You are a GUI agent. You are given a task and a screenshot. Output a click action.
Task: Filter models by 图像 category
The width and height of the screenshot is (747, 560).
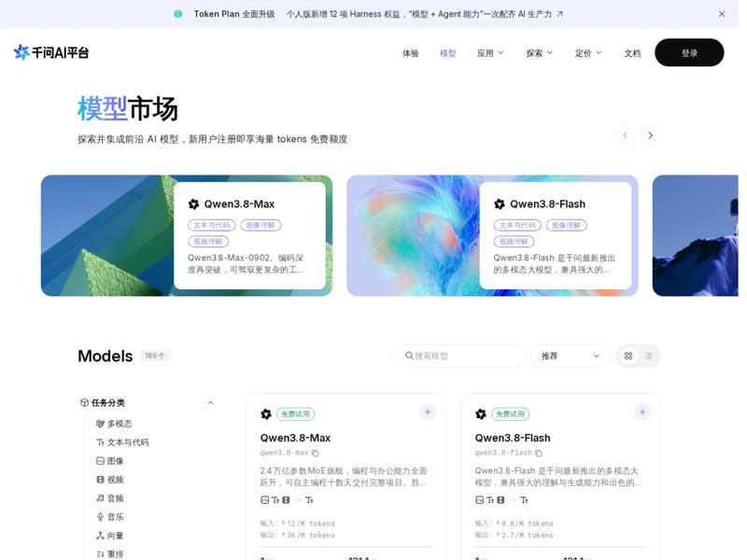110,461
